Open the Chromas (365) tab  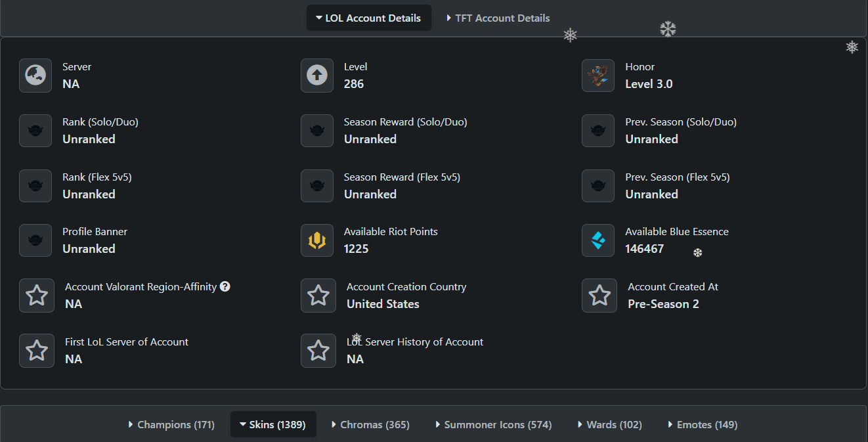tap(370, 425)
